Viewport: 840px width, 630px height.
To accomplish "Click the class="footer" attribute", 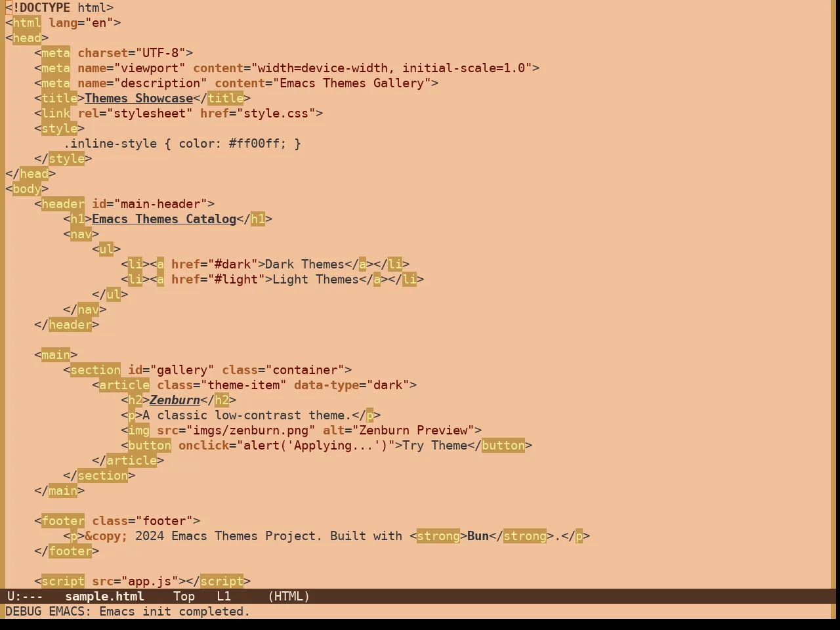I will click(142, 521).
